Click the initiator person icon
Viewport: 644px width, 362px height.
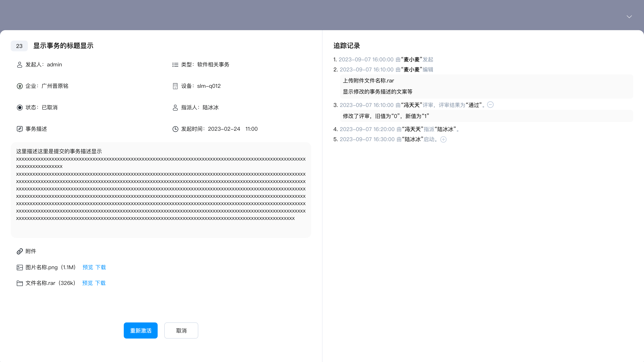pyautogui.click(x=19, y=65)
